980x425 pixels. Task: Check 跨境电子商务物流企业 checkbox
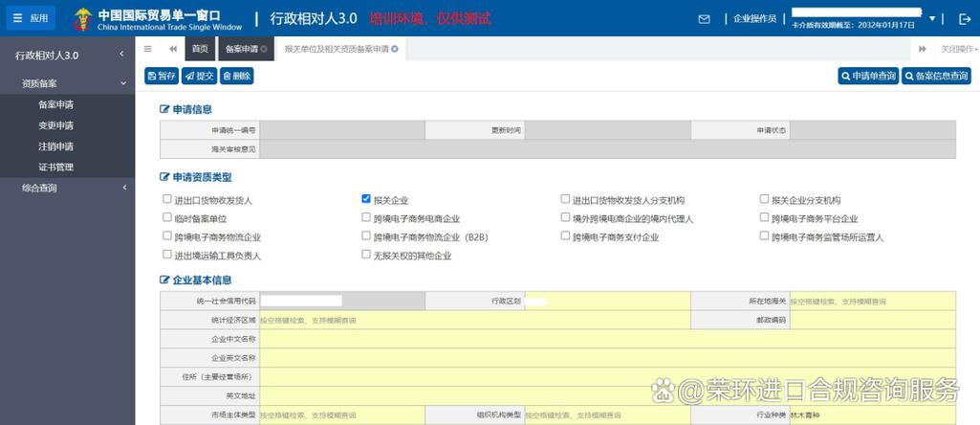point(167,236)
